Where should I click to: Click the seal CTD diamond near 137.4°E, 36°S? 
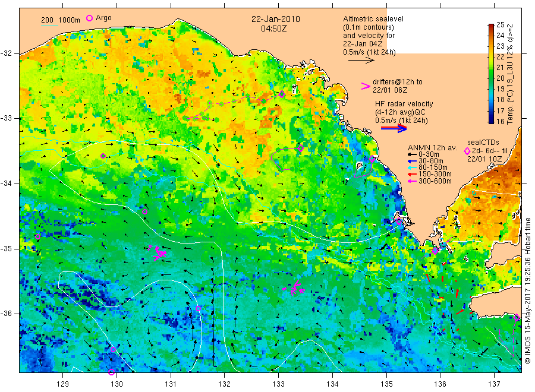pyautogui.click(x=517, y=317)
